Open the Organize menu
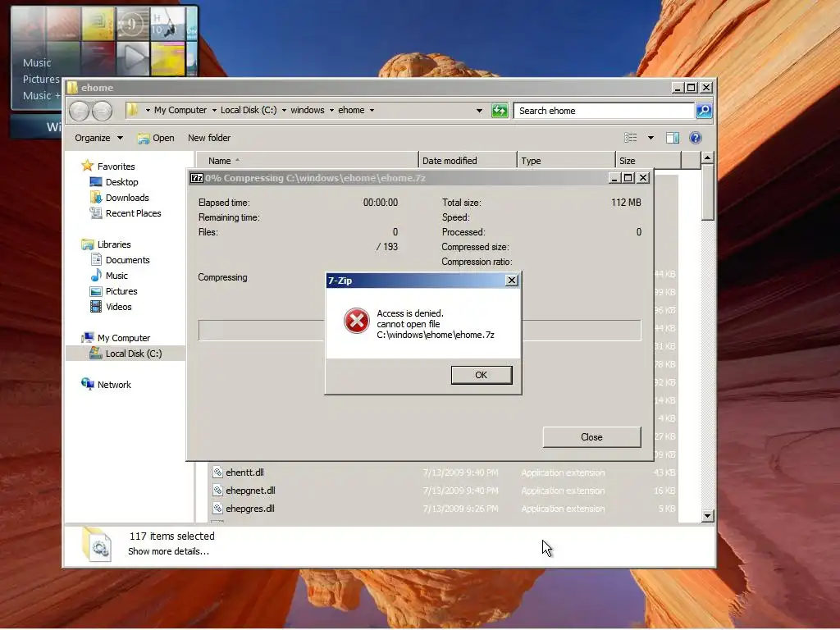The height and width of the screenshot is (630, 840). (98, 138)
